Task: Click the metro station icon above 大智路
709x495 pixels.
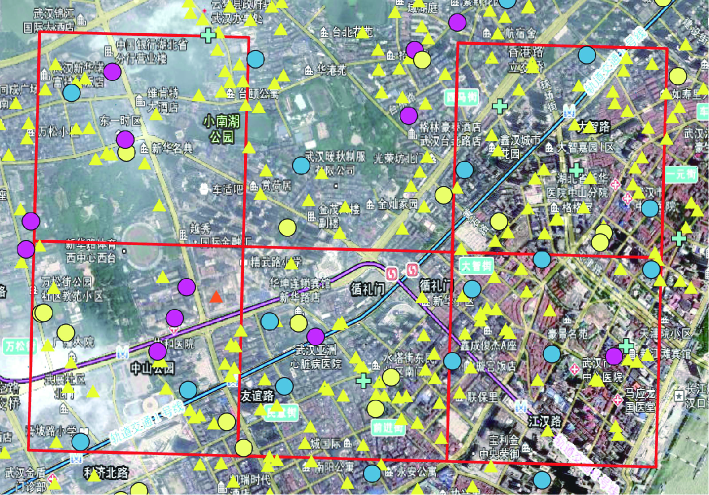Action: [x=570, y=109]
